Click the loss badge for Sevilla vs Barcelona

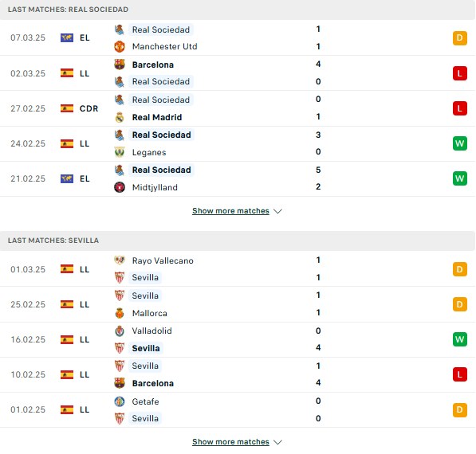point(459,374)
